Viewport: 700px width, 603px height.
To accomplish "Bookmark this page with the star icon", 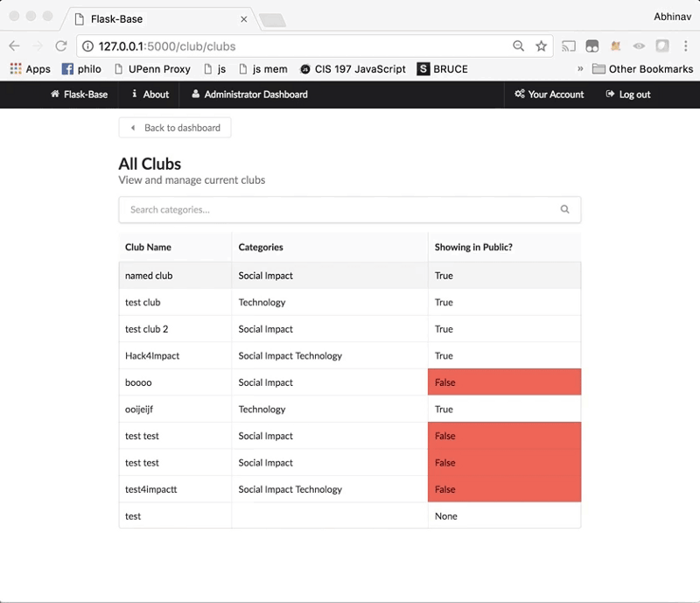I will (x=541, y=46).
